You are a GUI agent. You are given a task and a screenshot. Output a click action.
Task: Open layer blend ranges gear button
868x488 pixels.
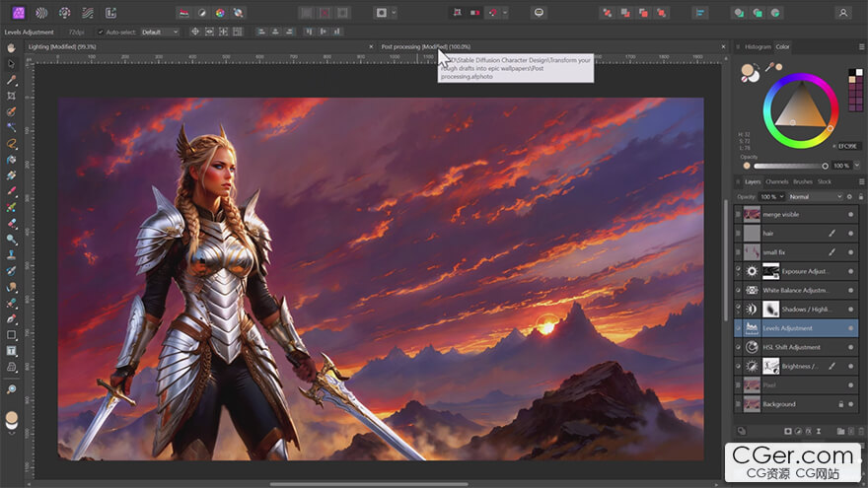point(849,197)
